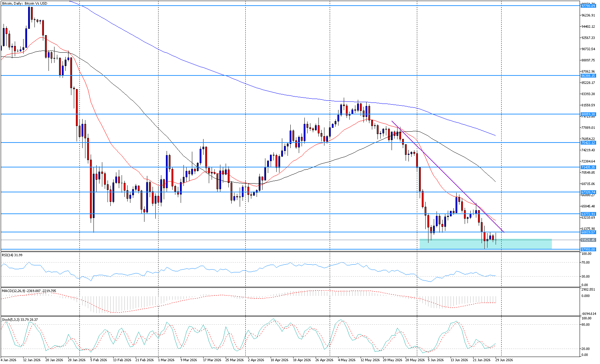Image resolution: width=600 pixels, height=364 pixels.
Task: Click the 12 May 2026 date label
Action: tap(370, 360)
